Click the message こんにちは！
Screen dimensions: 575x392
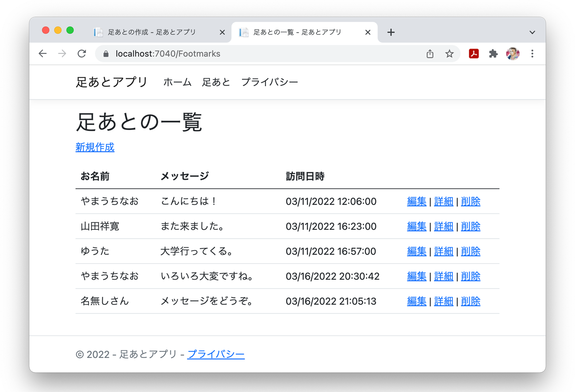[x=189, y=202]
